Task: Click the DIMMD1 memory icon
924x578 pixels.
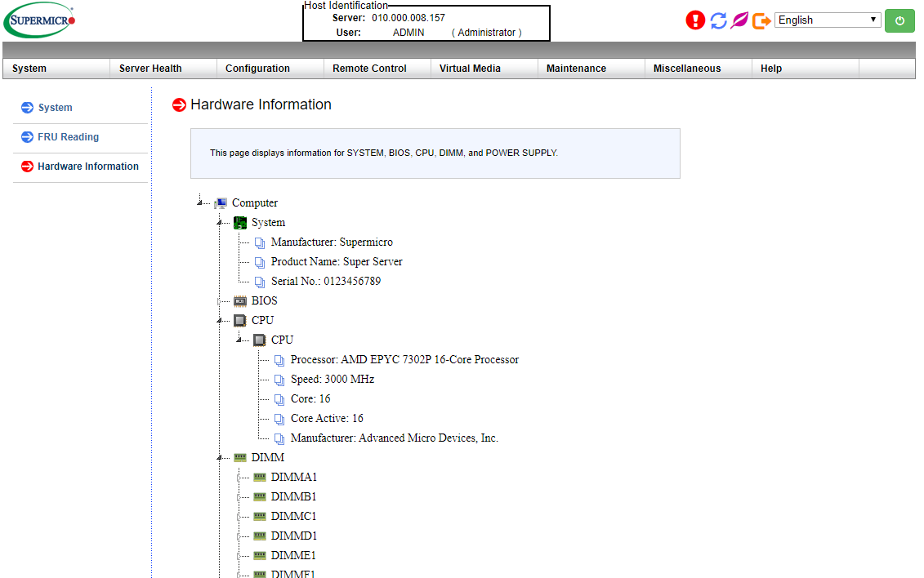Action: pyautogui.click(x=260, y=536)
